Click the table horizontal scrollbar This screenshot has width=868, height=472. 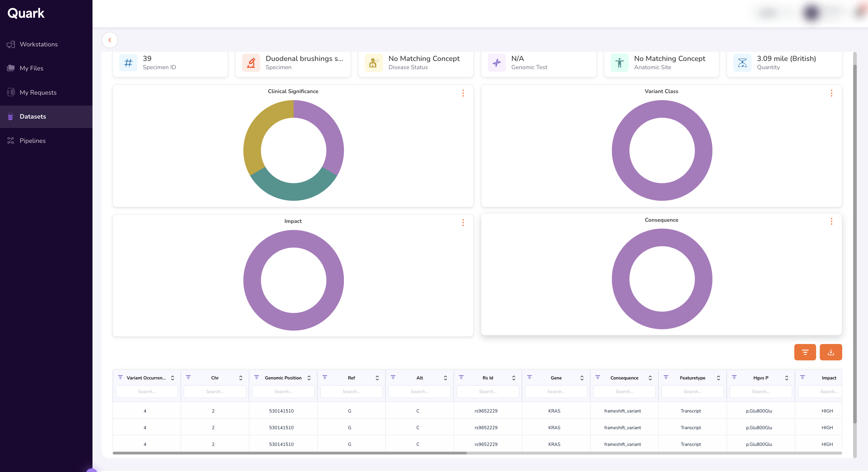pos(290,453)
